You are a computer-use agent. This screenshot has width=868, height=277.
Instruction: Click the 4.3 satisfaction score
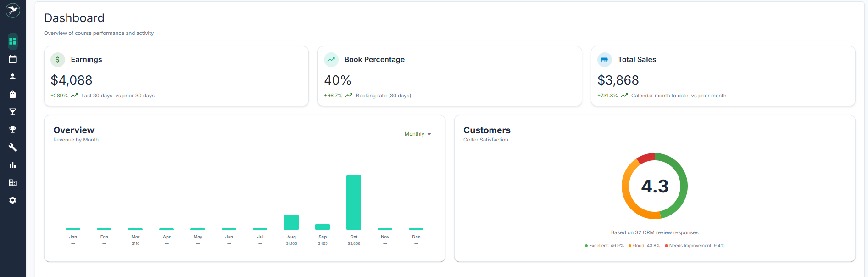click(655, 186)
